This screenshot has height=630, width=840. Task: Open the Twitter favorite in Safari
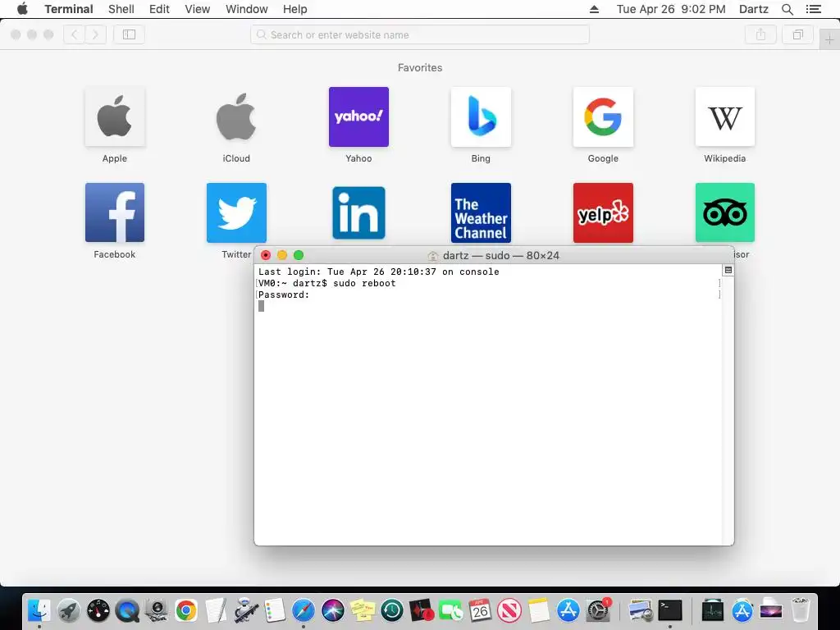click(x=236, y=212)
